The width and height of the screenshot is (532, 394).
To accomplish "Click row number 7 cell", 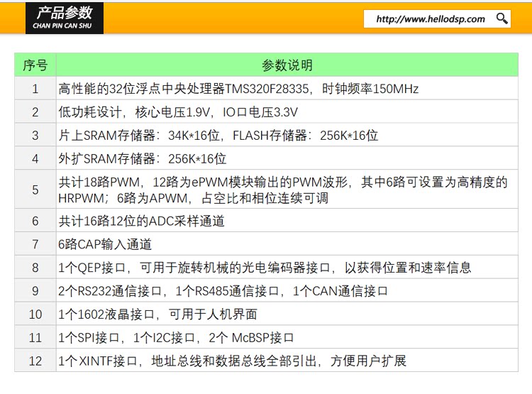I will tap(35, 244).
